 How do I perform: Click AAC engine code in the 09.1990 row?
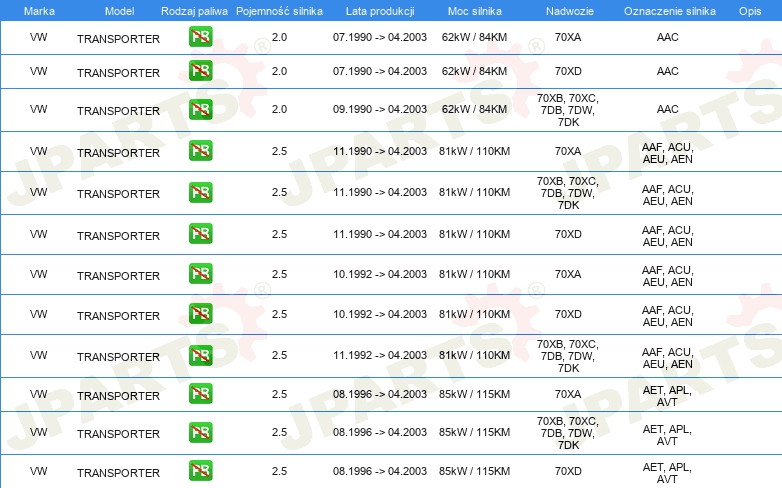(668, 109)
